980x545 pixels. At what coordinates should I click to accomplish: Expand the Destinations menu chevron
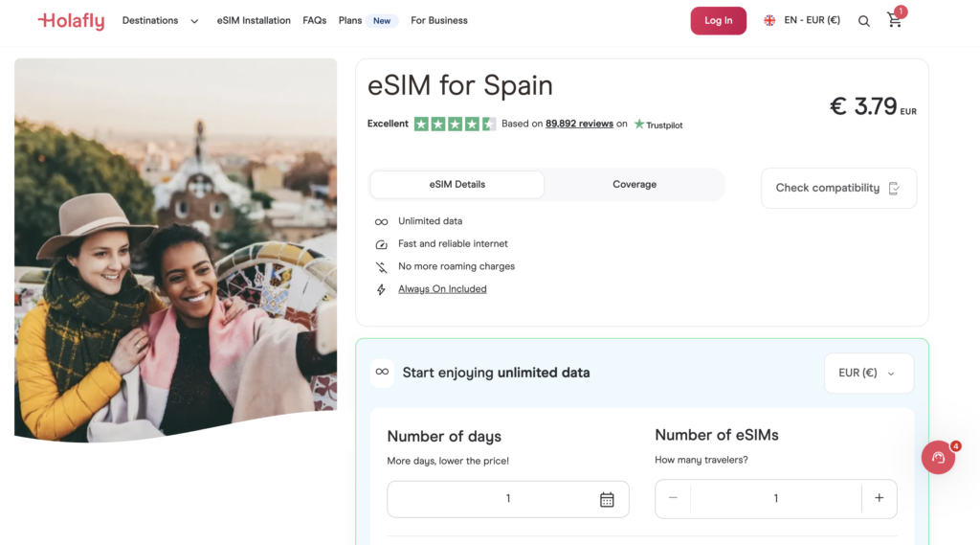click(194, 21)
